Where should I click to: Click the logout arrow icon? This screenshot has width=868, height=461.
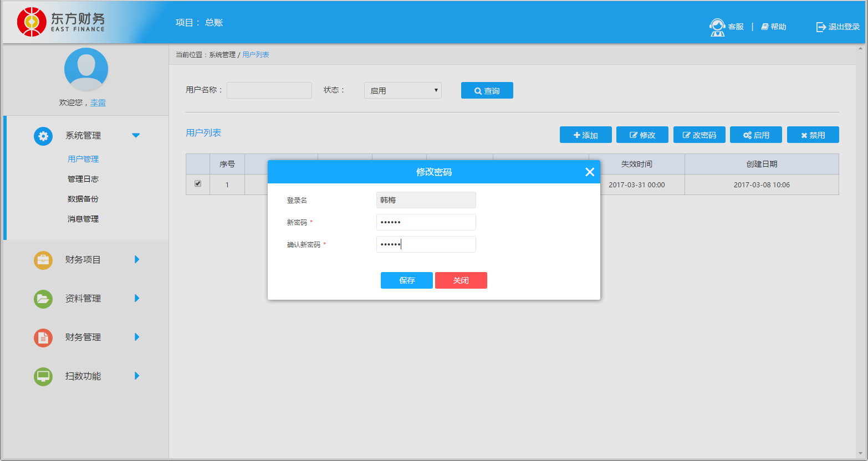coord(821,27)
